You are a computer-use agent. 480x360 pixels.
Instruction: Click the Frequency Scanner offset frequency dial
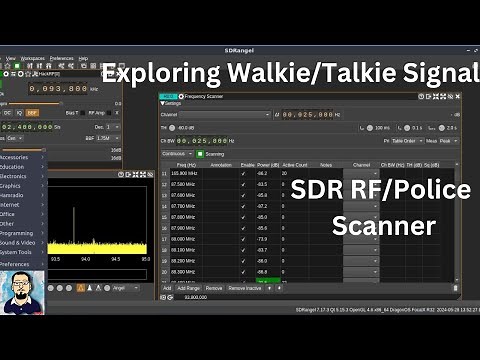[x=308, y=115]
